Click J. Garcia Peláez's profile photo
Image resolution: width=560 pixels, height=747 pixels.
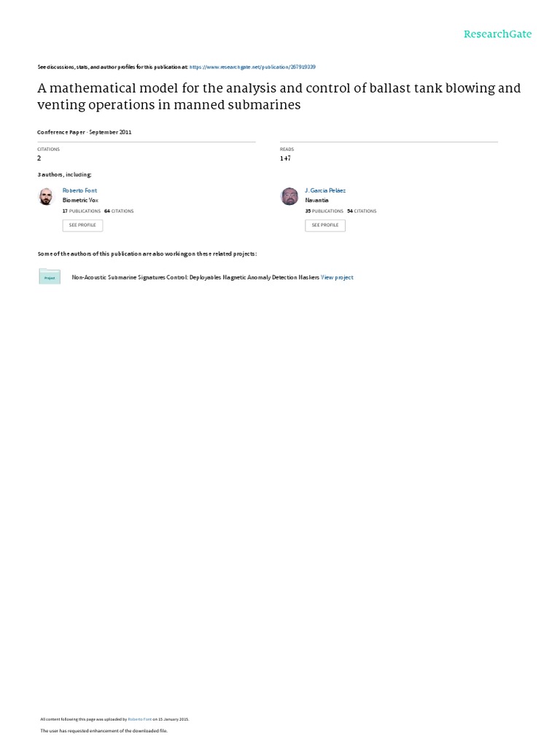[x=289, y=196]
